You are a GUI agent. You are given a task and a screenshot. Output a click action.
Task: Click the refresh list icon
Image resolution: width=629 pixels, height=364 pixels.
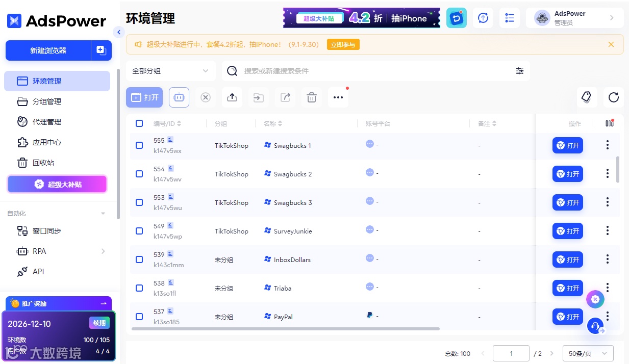pos(614,97)
